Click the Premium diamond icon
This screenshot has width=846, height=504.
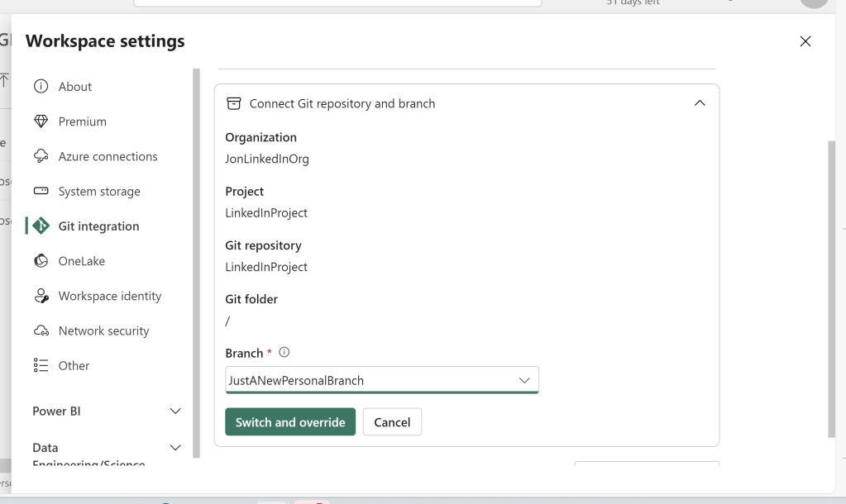[x=41, y=121]
